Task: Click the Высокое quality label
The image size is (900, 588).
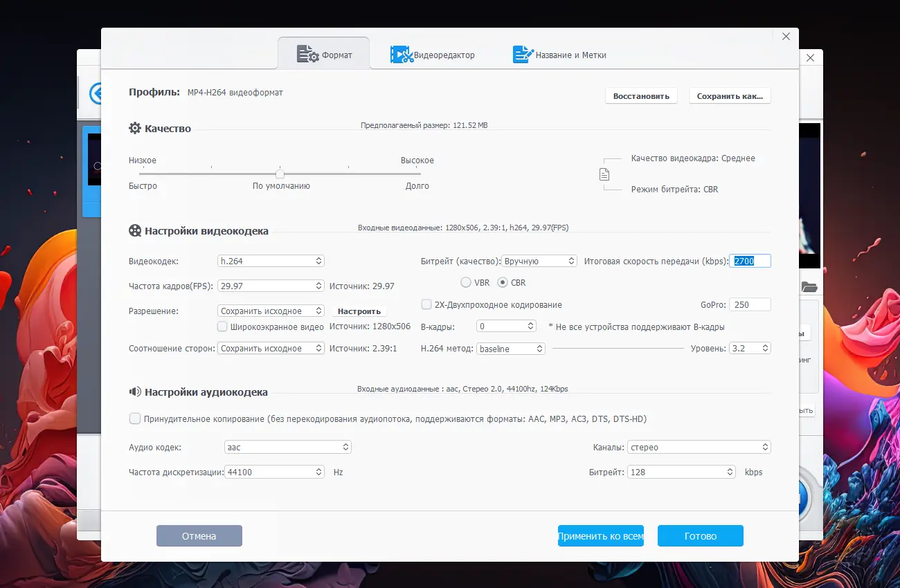Action: pyautogui.click(x=417, y=160)
